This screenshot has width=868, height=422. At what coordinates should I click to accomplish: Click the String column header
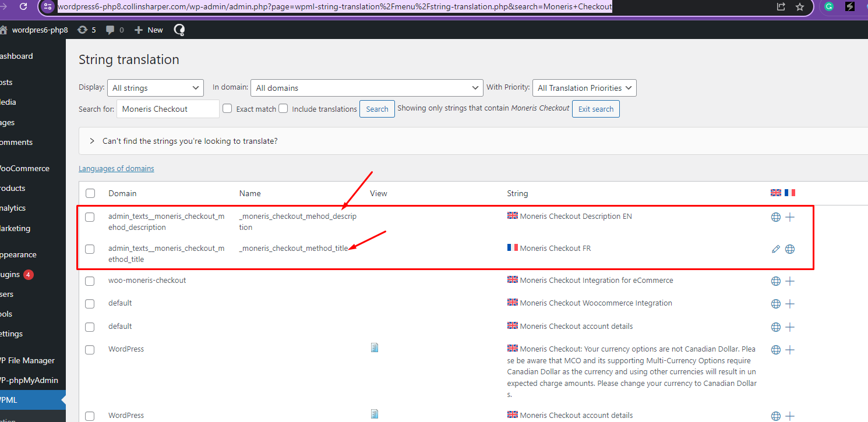tap(517, 193)
